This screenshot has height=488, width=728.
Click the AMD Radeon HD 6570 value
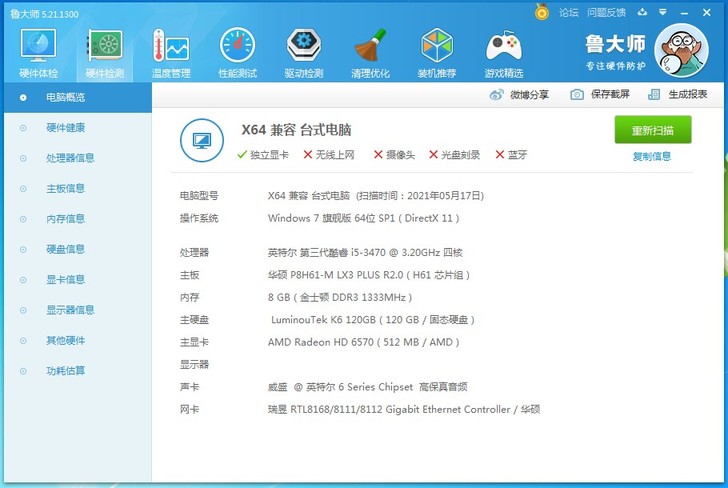364,342
